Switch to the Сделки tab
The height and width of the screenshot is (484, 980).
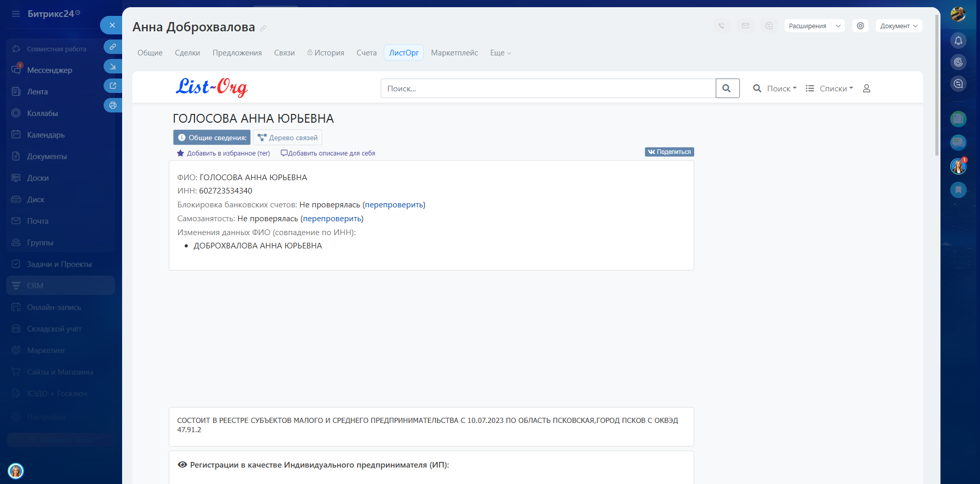pyautogui.click(x=187, y=53)
